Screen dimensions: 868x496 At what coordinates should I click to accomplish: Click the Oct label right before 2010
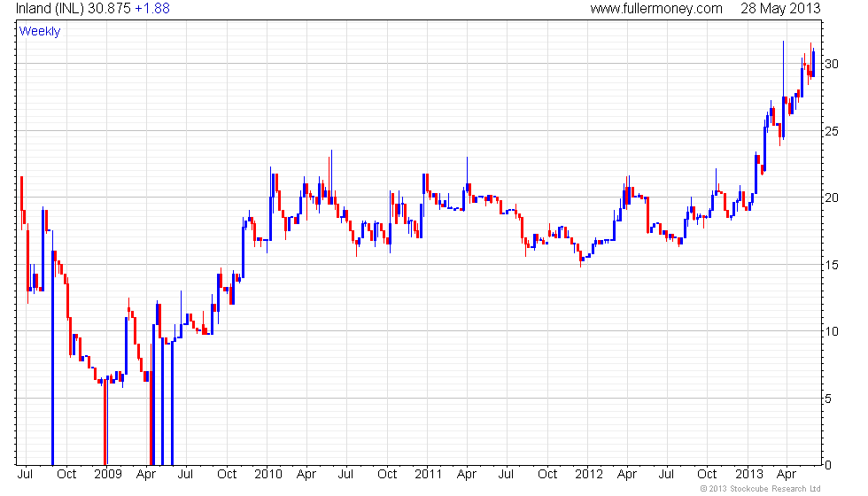227,475
